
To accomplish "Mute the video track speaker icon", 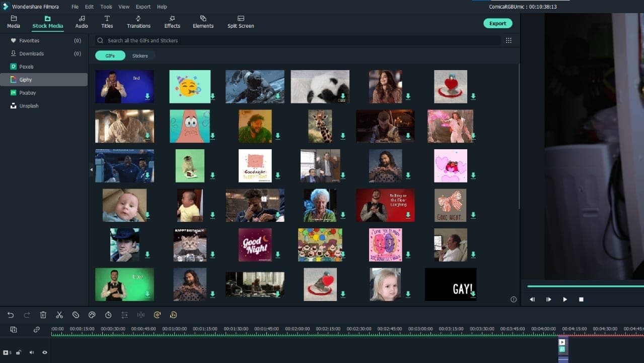I will pyautogui.click(x=32, y=352).
